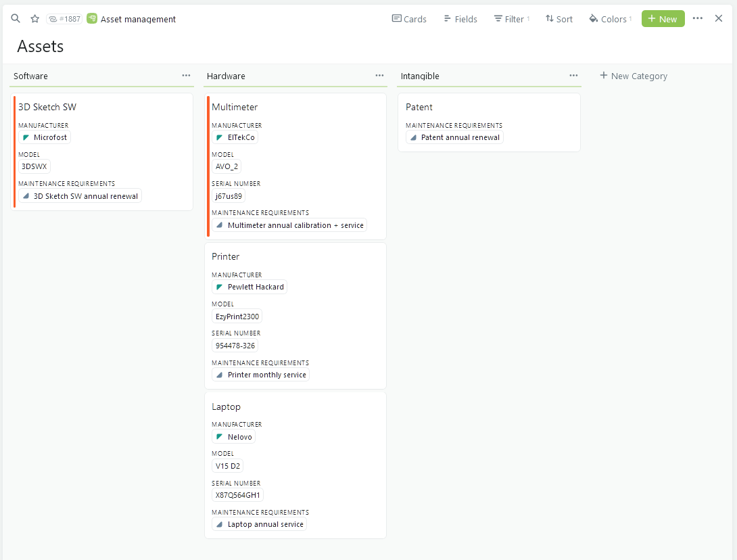Image resolution: width=737 pixels, height=560 pixels.
Task: Toggle the Nelovo manufacturer label on Laptop card
Action: 233,436
